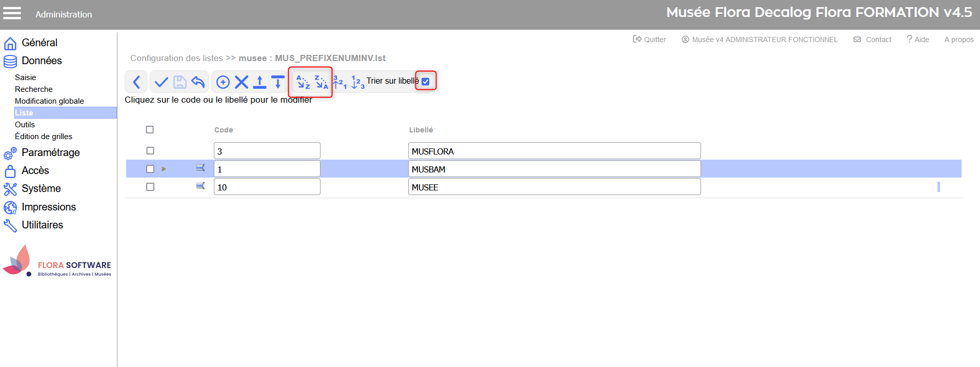Select Modification globale in the sidebar
The width and height of the screenshot is (980, 367).
click(49, 101)
